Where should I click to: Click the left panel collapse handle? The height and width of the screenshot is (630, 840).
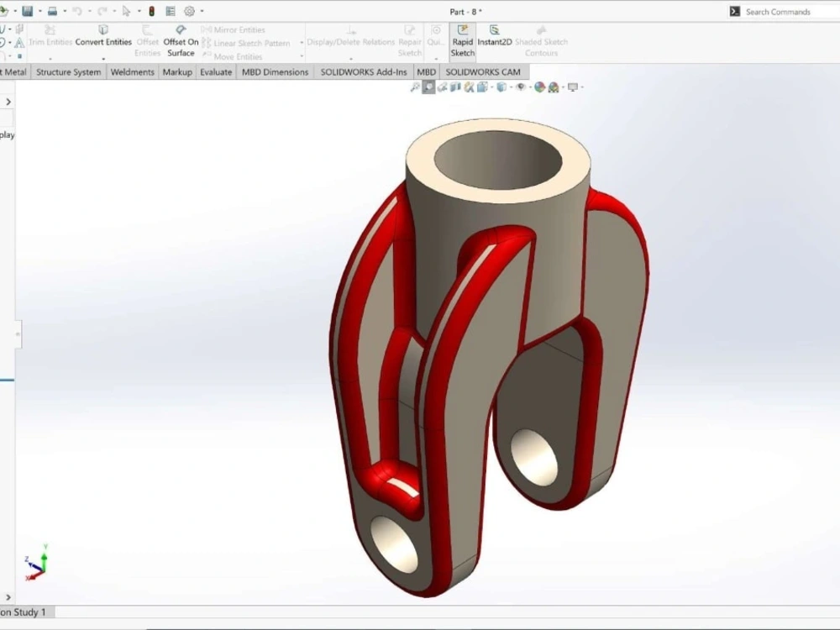pyautogui.click(x=18, y=334)
